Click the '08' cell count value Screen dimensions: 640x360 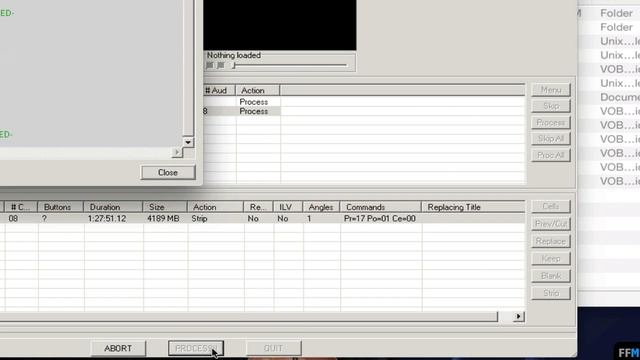click(x=13, y=218)
